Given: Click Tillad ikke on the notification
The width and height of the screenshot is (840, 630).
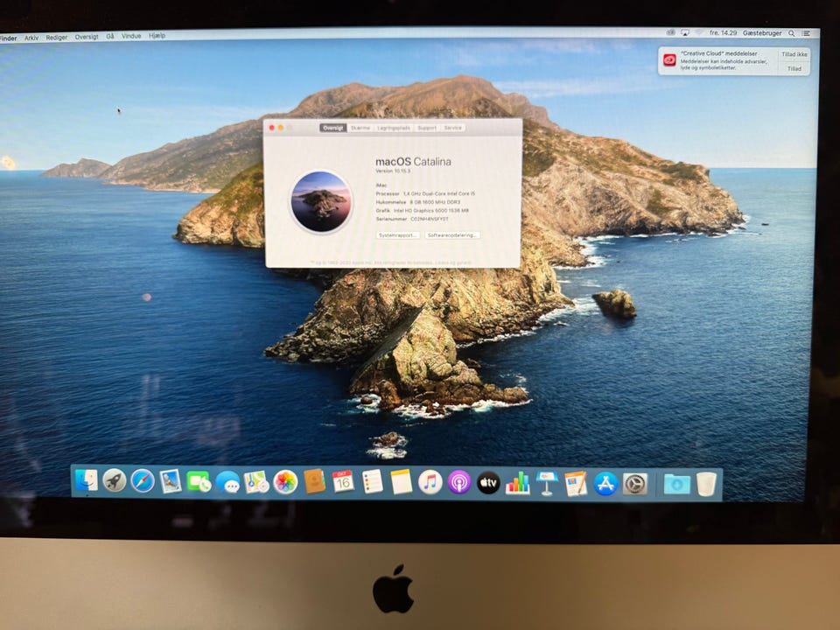Looking at the screenshot, I should pyautogui.click(x=794, y=54).
